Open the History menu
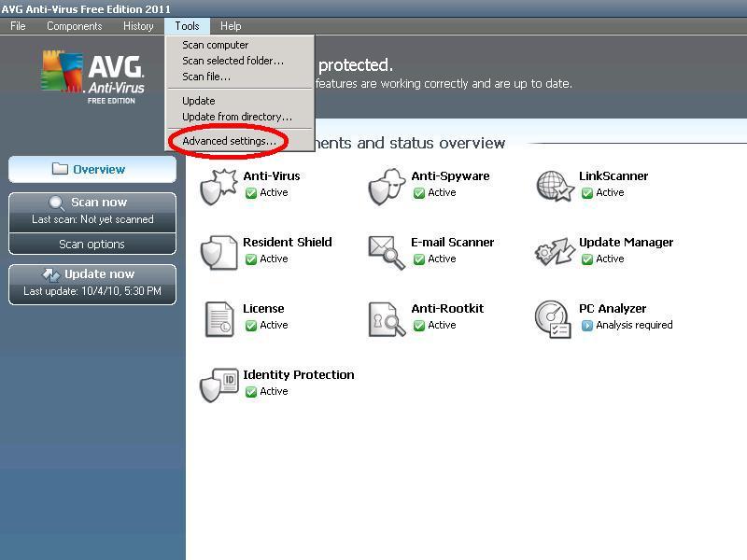This screenshot has width=747, height=560. tap(138, 26)
